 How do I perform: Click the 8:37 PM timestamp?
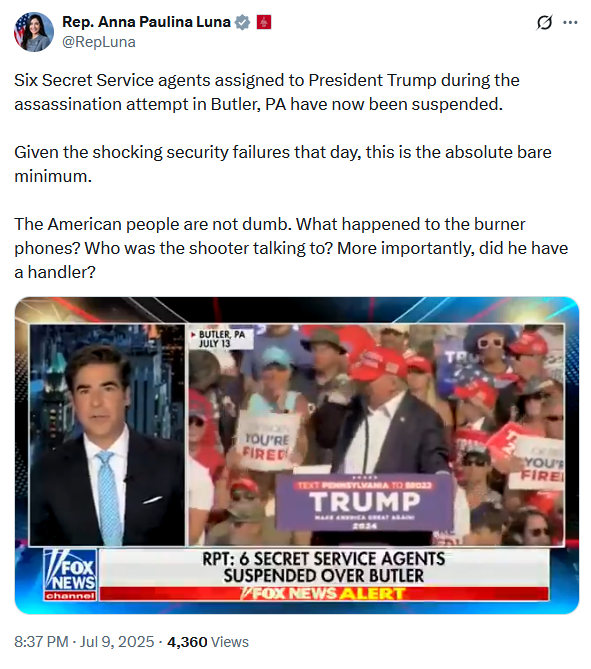[x=41, y=641]
